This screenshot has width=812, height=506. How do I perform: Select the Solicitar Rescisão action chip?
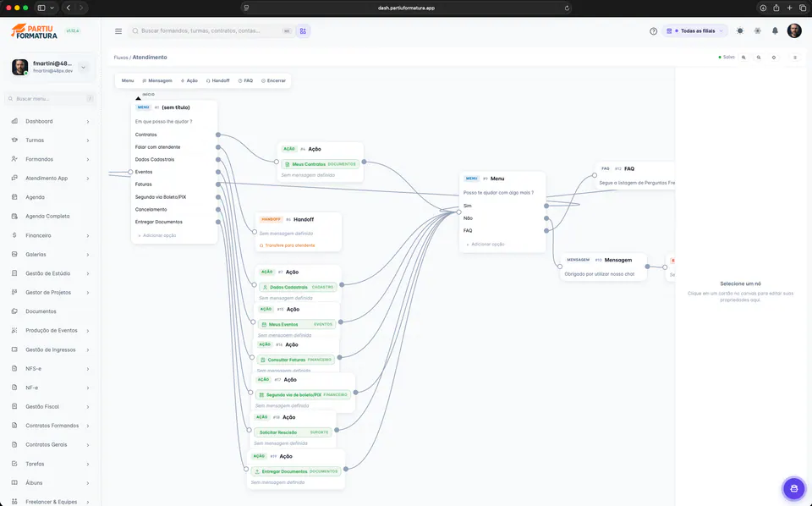pos(294,432)
